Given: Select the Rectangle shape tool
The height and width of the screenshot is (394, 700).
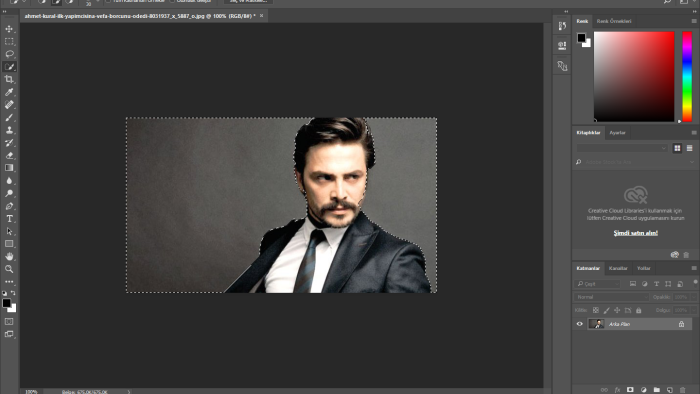Looking at the screenshot, I should [x=9, y=244].
